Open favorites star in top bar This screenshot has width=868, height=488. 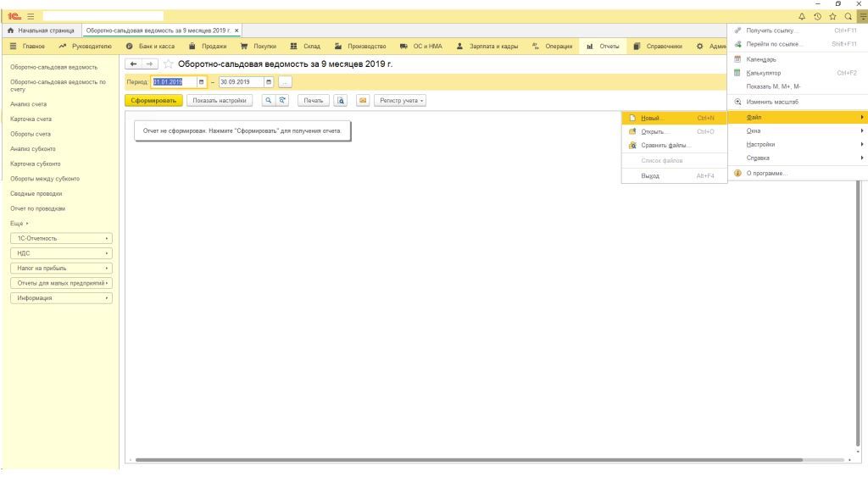832,17
